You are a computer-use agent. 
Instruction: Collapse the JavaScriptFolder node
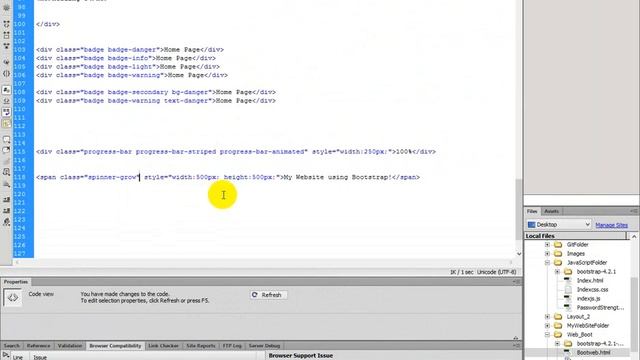tap(547, 263)
